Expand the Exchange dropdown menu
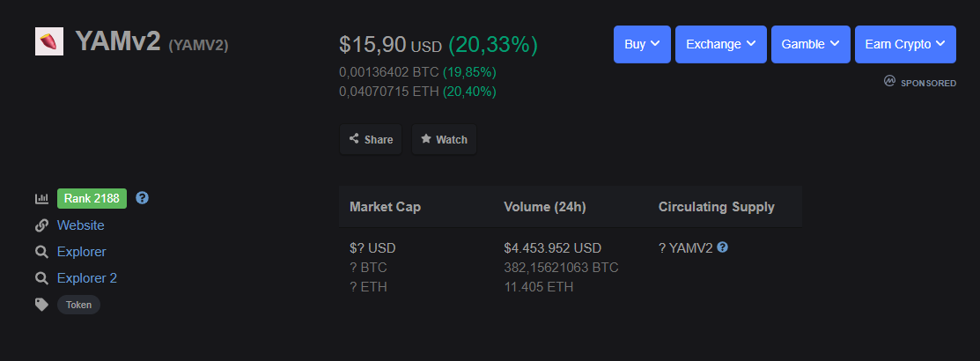 tap(720, 44)
